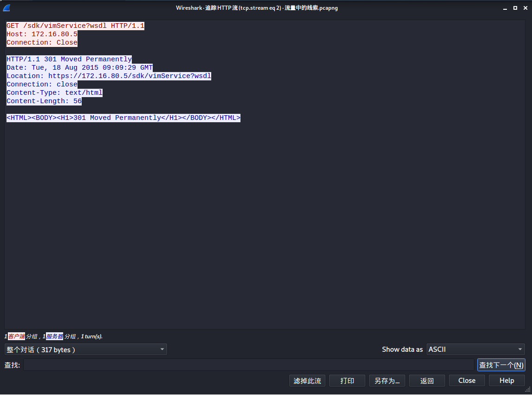Screen dimensions: 532x395
Task: Click the 返回 back button
Action: 427,381
